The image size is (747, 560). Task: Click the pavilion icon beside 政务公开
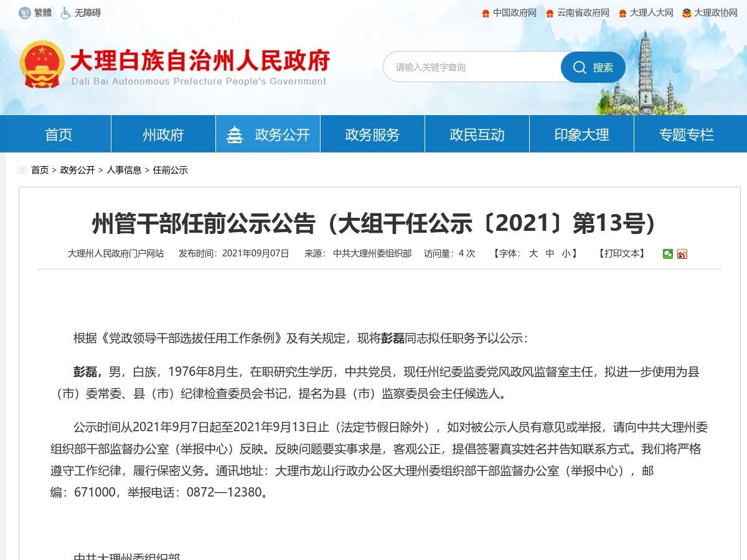pos(235,134)
